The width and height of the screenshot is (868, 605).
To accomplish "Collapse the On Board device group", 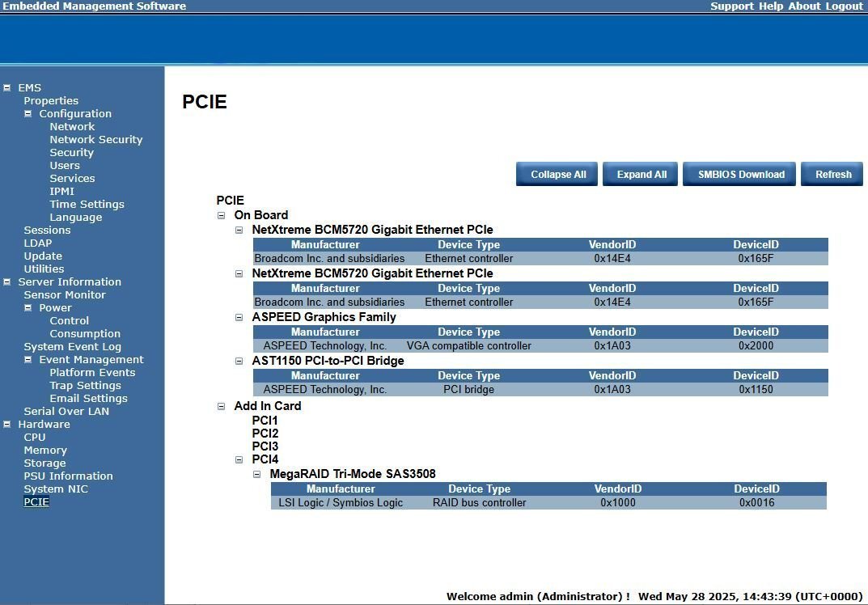I will click(x=222, y=215).
